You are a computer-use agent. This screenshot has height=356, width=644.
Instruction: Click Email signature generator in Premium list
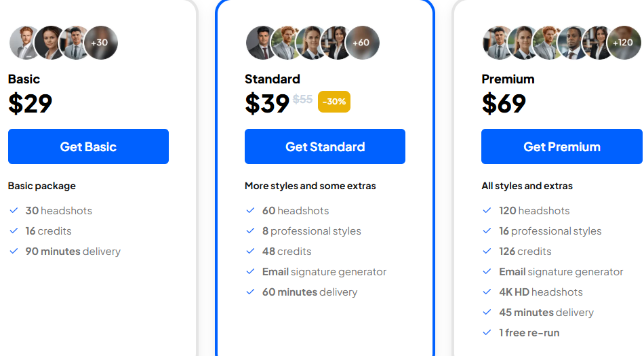coord(561,272)
